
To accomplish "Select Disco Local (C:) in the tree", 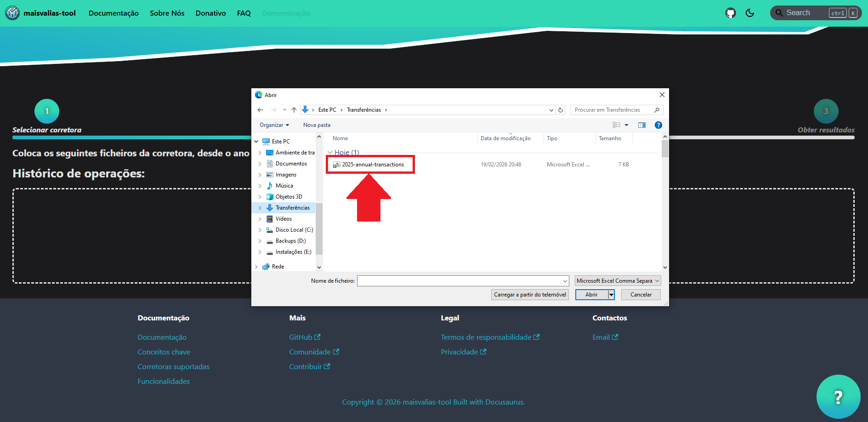I will [294, 230].
